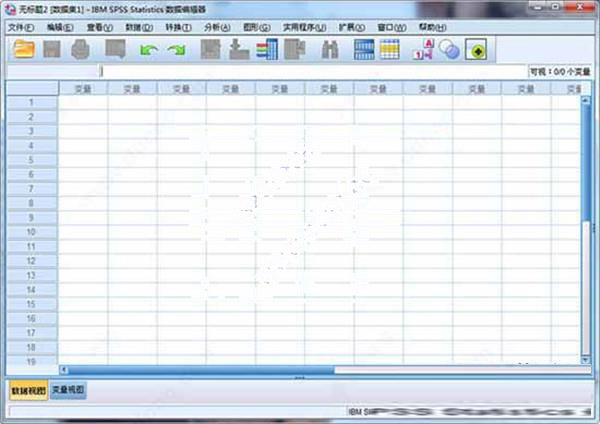Open the 扩展(X) menu
Viewport: 600px width, 424px height.
[x=352, y=28]
